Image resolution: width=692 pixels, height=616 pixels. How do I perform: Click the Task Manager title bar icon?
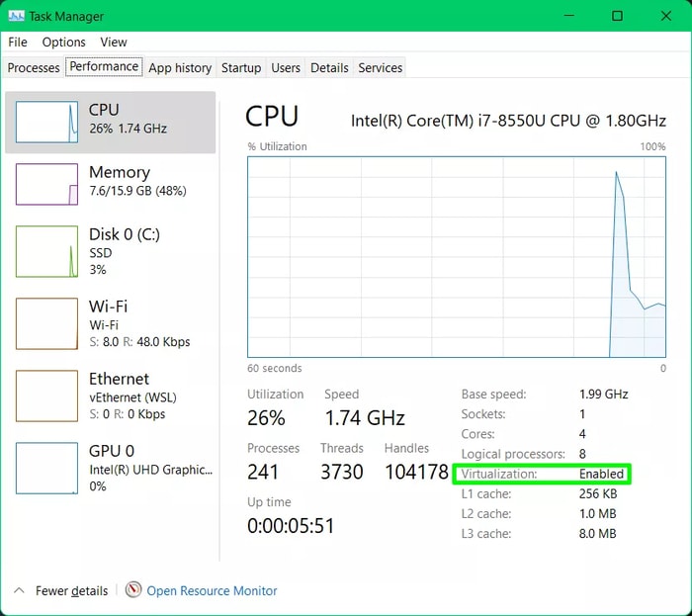[x=16, y=16]
